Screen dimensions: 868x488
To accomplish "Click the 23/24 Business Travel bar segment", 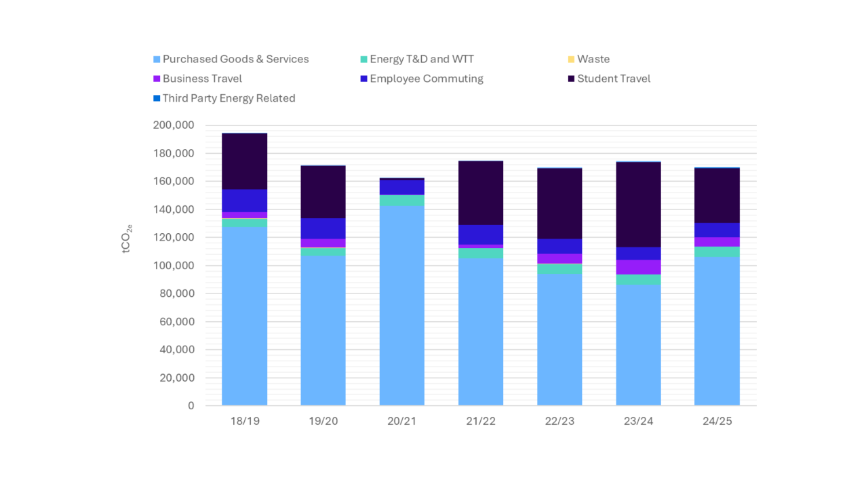I will click(x=638, y=267).
